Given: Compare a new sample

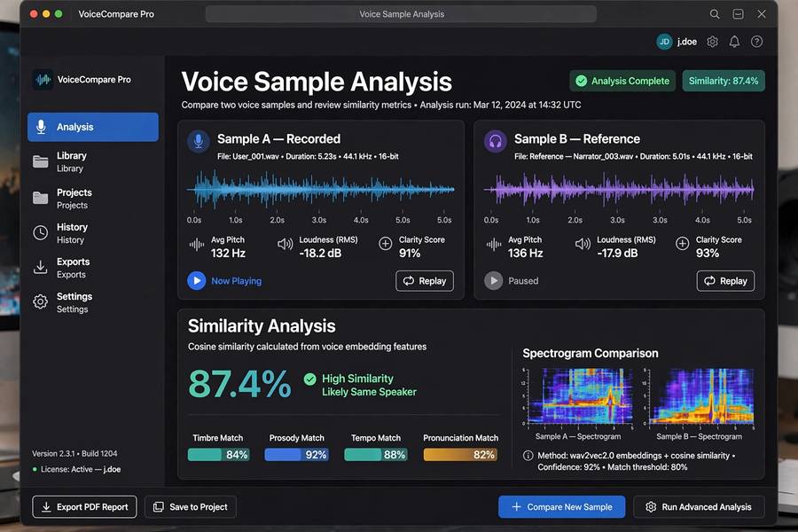Looking at the screenshot, I should [x=562, y=507].
